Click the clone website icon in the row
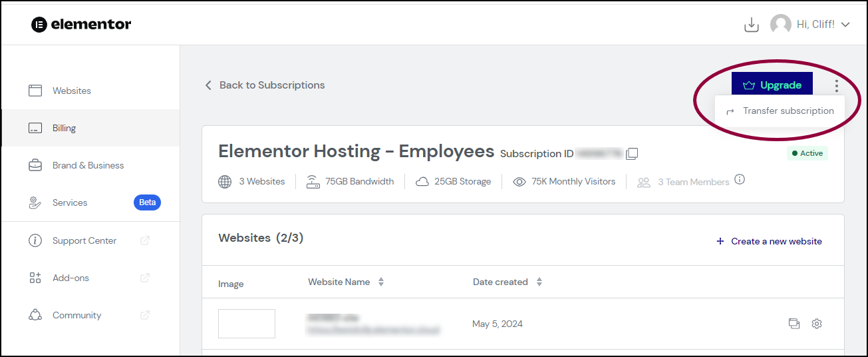Viewport: 868px width, 357px height. pos(794,324)
